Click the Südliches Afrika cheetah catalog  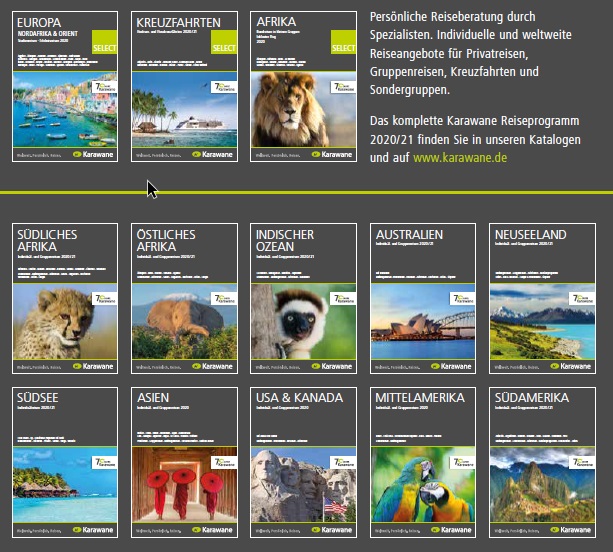(65, 298)
